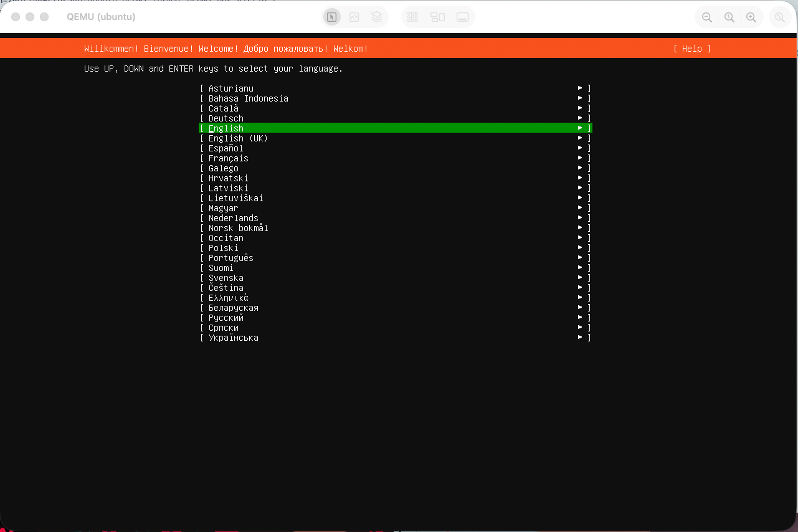The width and height of the screenshot is (798, 532).
Task: Open the Help menu in installer header
Action: [691, 49]
